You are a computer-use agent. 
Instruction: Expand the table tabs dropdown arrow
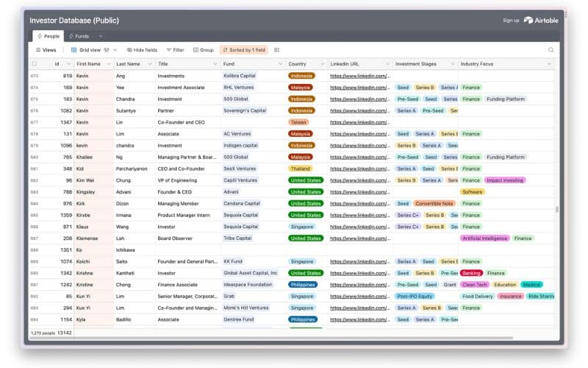click(101, 36)
